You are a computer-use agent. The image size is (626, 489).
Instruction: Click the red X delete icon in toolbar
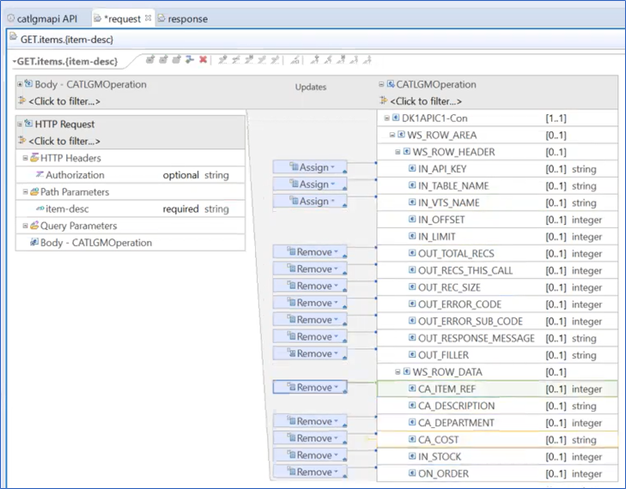[x=203, y=60]
